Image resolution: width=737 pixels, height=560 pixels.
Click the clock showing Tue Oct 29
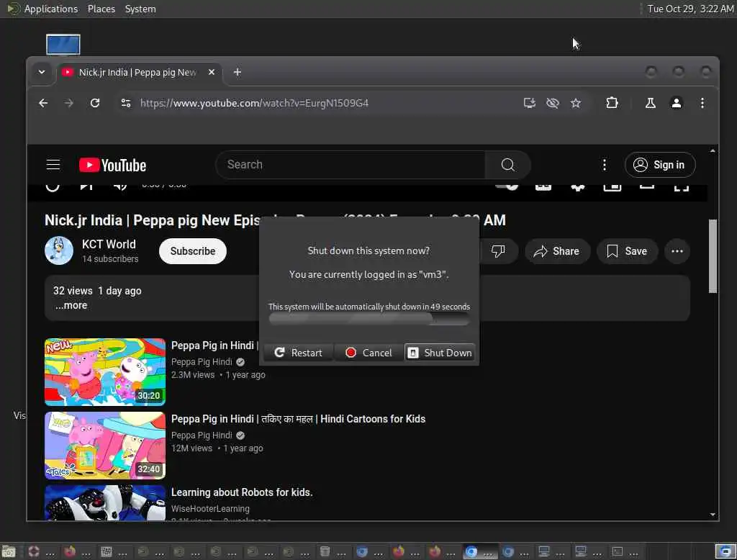689,9
